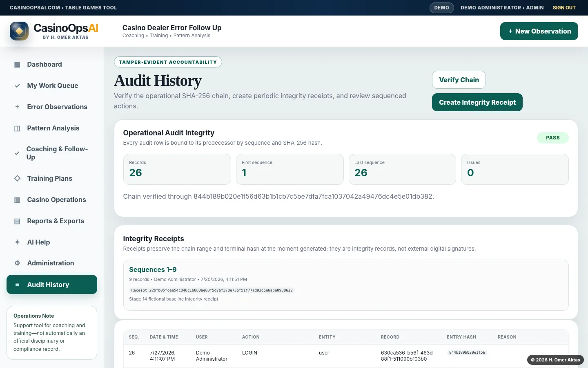Screen dimensions: 588x368
Task: Select Audit History menu item
Action: pos(52,285)
